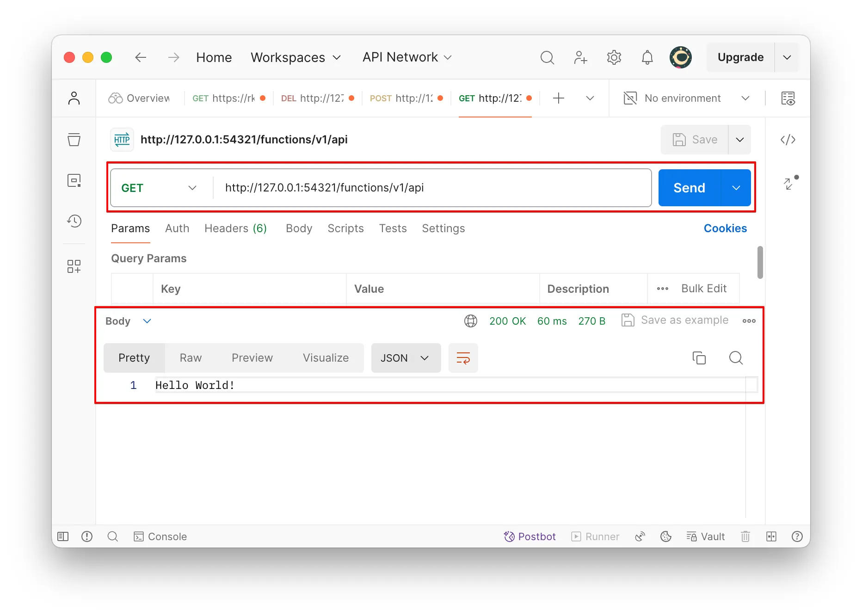Viewport: 862px width, 616px height.
Task: Change the GET request method dropdown
Action: pyautogui.click(x=160, y=188)
